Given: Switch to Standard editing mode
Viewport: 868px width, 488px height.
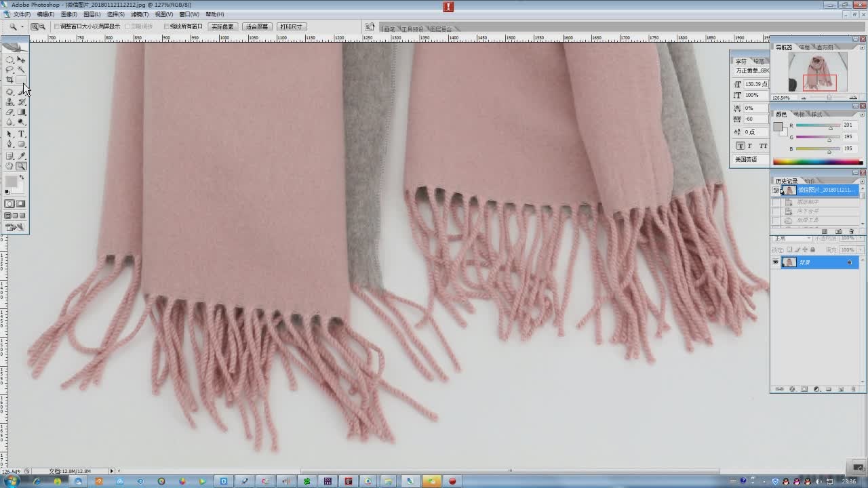Looking at the screenshot, I should pyautogui.click(x=9, y=203).
